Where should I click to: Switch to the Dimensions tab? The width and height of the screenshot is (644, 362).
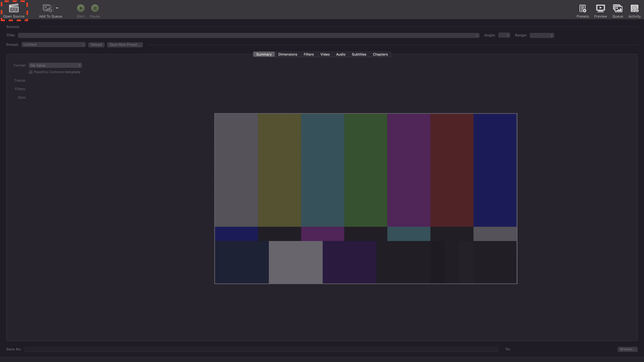[x=287, y=54]
